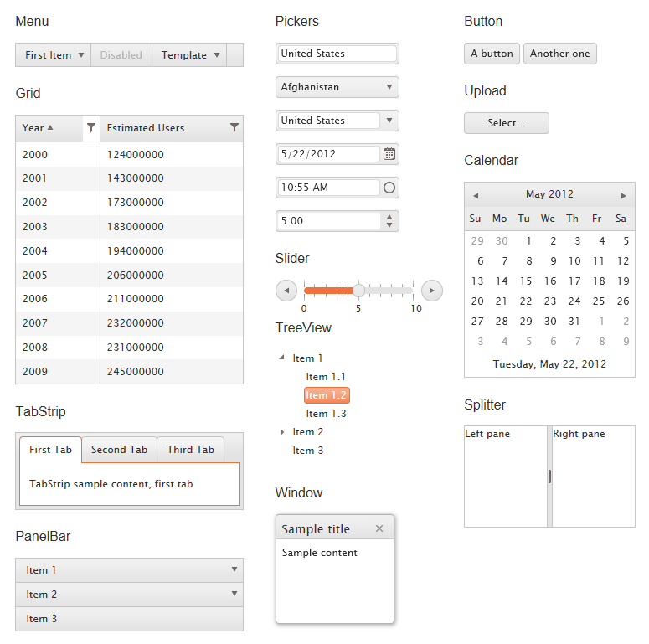Switch to the Second Tab
The image size is (649, 644).
119,450
